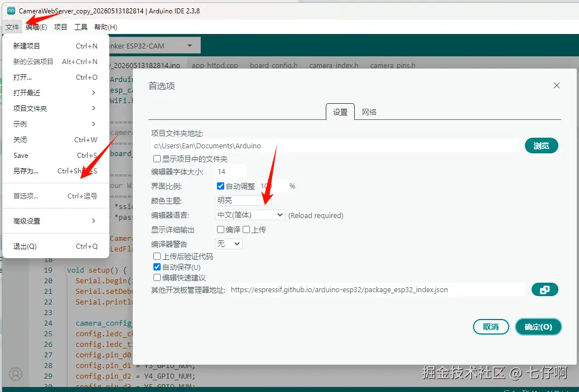Toggle 上传后验证代码 checkbox

(x=157, y=256)
